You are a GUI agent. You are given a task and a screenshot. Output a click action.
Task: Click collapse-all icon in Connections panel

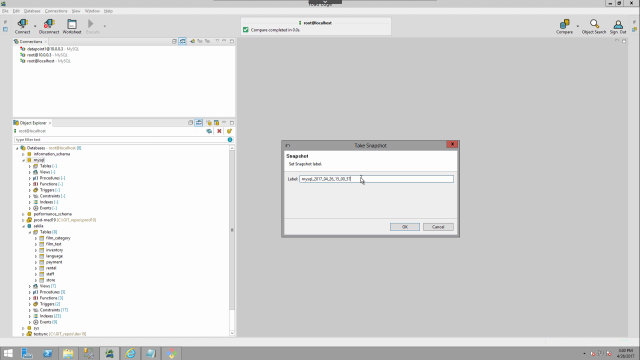(x=174, y=41)
